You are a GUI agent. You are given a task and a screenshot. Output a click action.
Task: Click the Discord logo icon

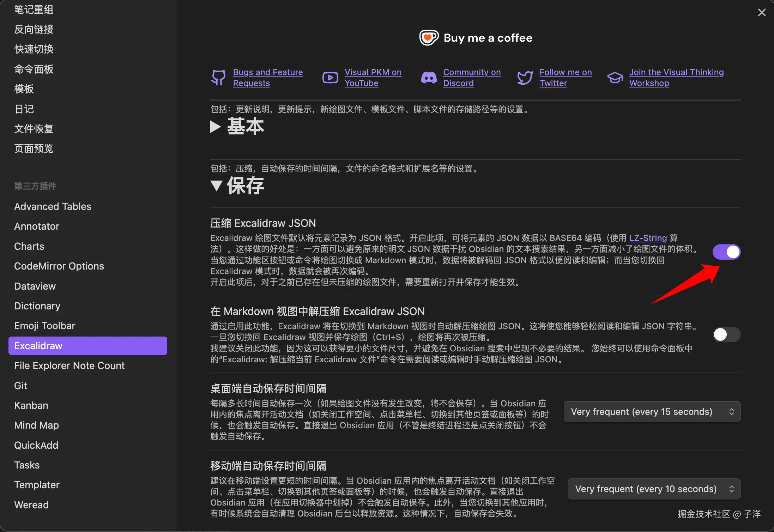coord(429,77)
